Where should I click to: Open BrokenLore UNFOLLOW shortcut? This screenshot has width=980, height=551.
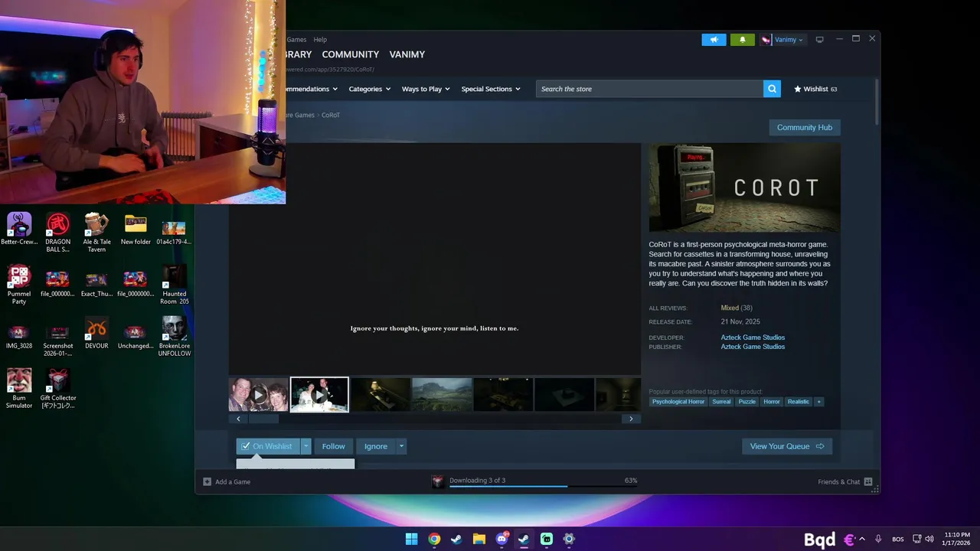174,337
